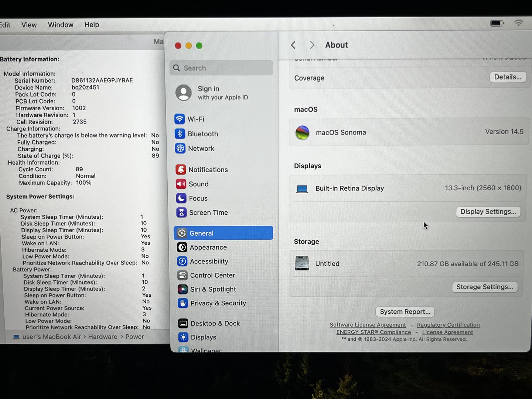
Task: Click the Search field in System Settings
Action: 222,68
